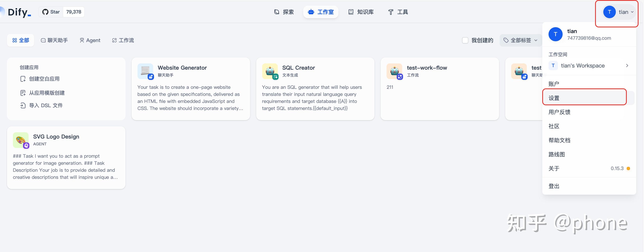The height and width of the screenshot is (252, 644).
Task: Open the 探索 explore page
Action: [x=284, y=12]
